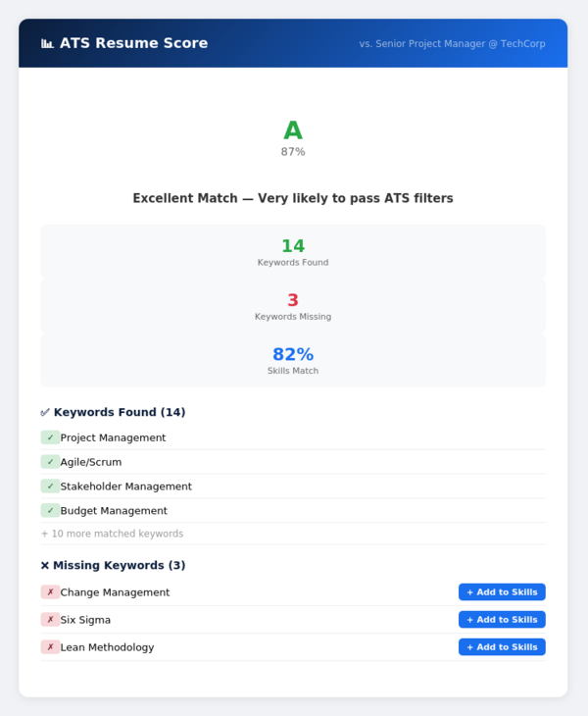Image resolution: width=588 pixels, height=716 pixels.
Task: Click check icon next to Agile/Scrum
Action: (50, 462)
